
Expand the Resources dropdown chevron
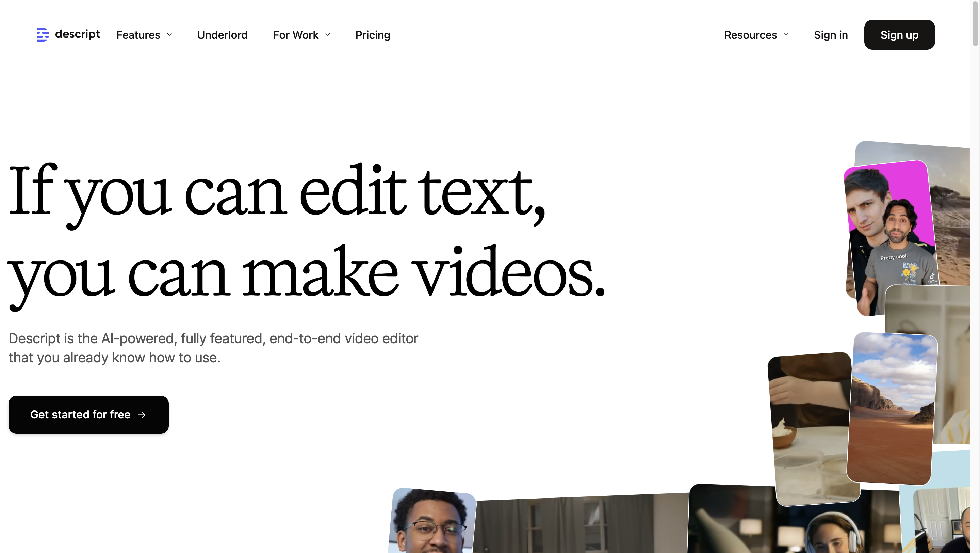pos(786,35)
